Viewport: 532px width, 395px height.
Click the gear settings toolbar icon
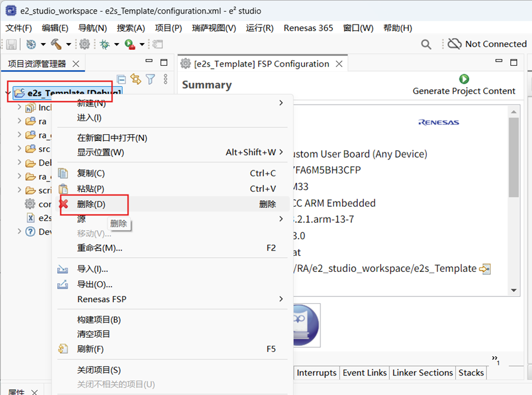pos(84,44)
